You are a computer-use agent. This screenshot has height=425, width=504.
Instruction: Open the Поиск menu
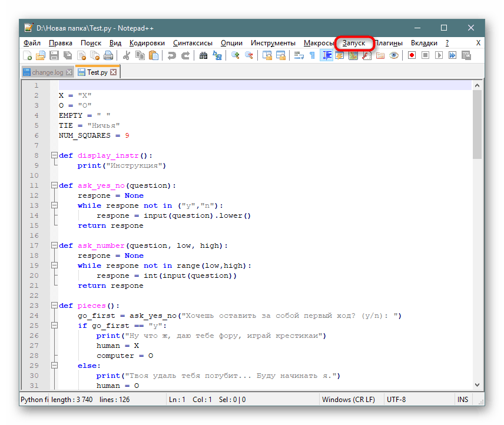coord(91,43)
